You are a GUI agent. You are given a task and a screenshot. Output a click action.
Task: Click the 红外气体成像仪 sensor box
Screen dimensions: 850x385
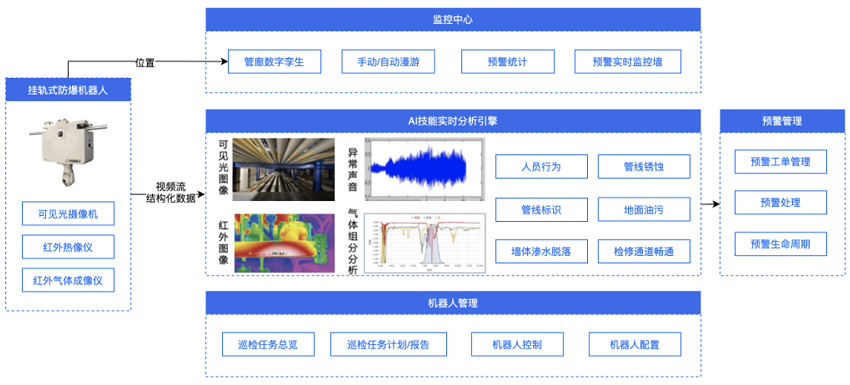[x=68, y=280]
